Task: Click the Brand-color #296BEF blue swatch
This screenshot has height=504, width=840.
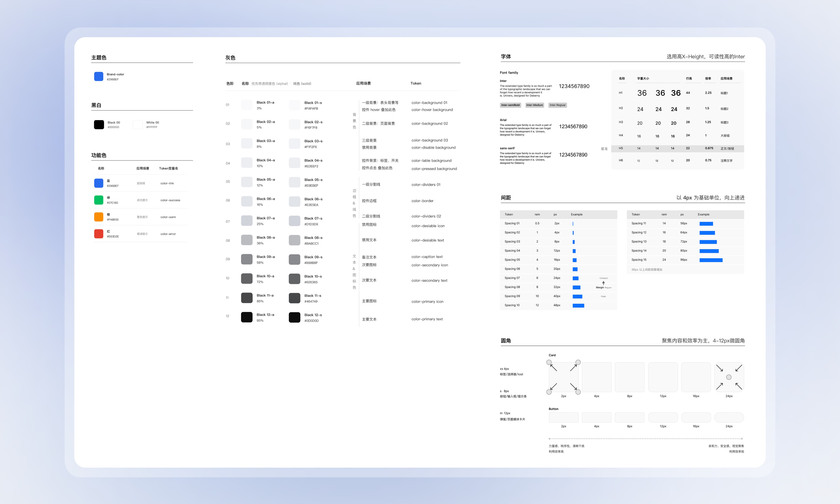Action: [98, 76]
